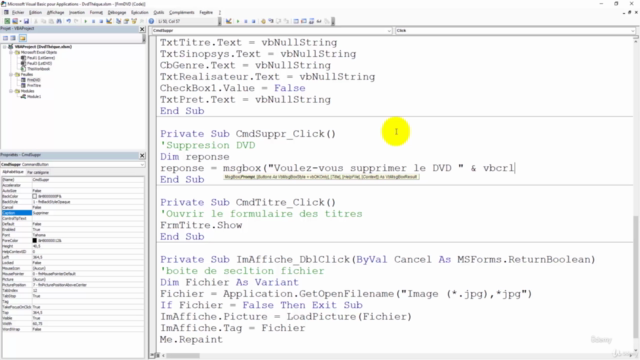The height and width of the screenshot is (360, 640).
Task: Click on the Me.Repaint code line
Action: coord(191,340)
